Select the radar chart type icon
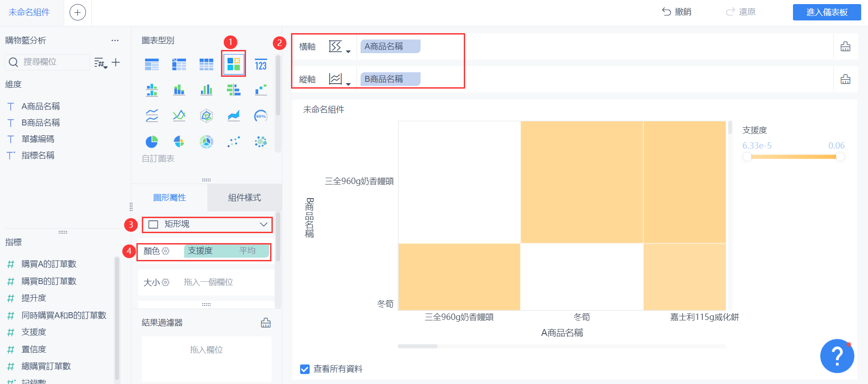This screenshot has height=384, width=868. 206,116
